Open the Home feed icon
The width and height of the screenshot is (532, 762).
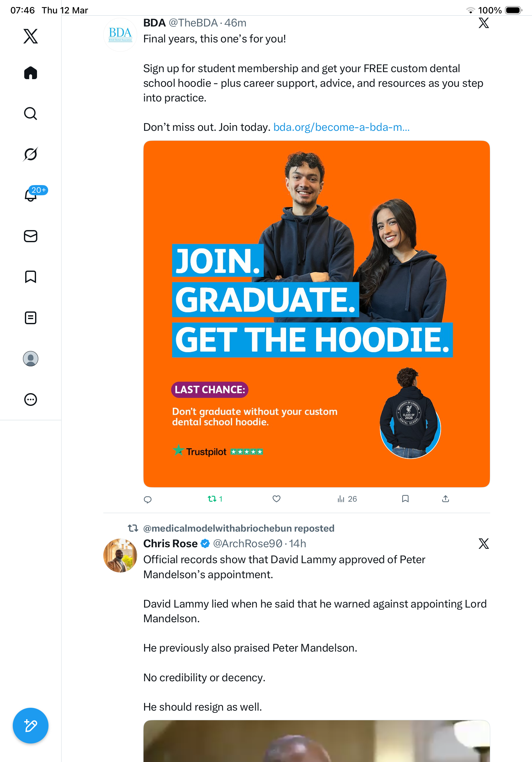click(x=31, y=73)
